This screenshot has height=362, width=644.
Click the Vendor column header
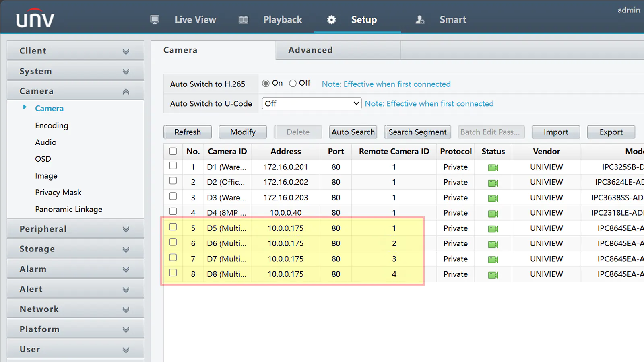pyautogui.click(x=546, y=151)
